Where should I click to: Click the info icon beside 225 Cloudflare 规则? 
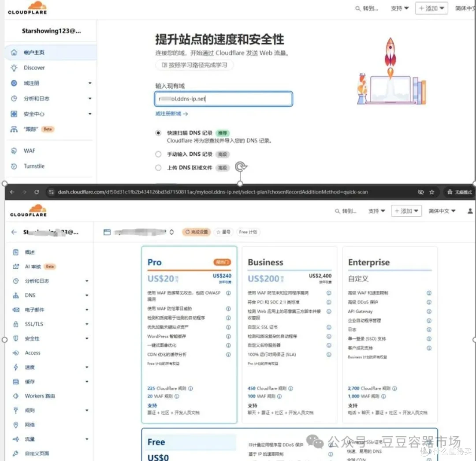pos(190,388)
